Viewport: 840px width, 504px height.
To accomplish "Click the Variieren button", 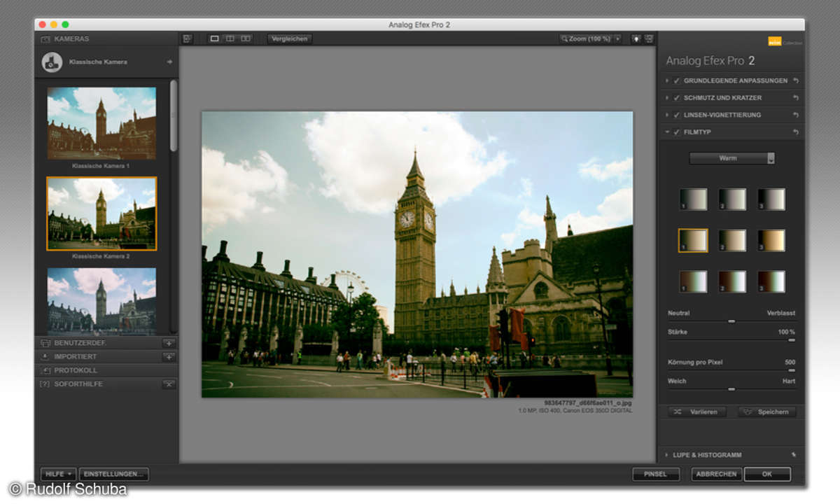I will (x=697, y=412).
